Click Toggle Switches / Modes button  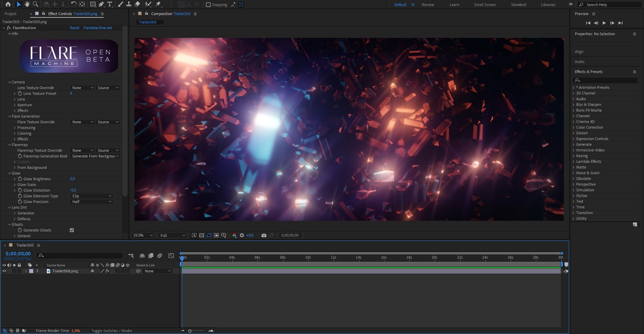tap(112, 331)
